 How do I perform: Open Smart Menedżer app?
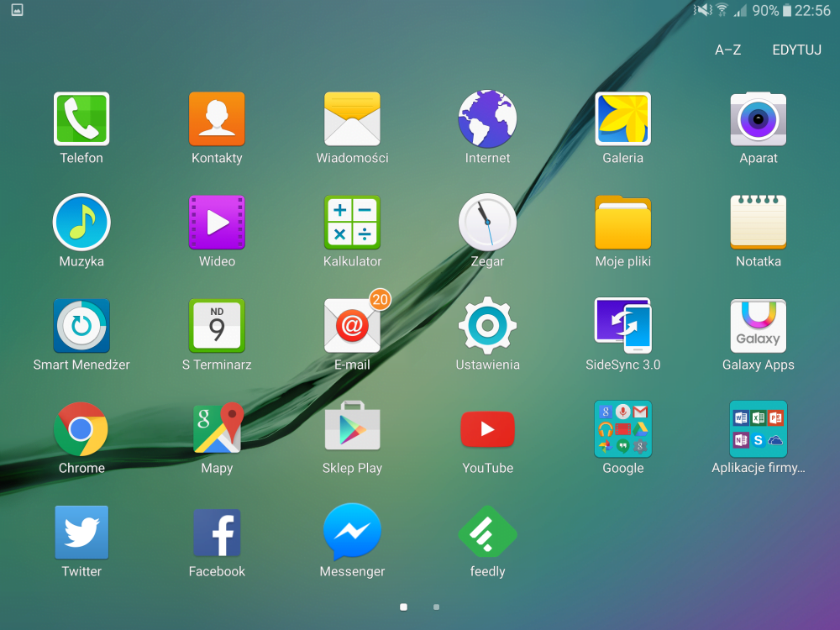click(81, 326)
